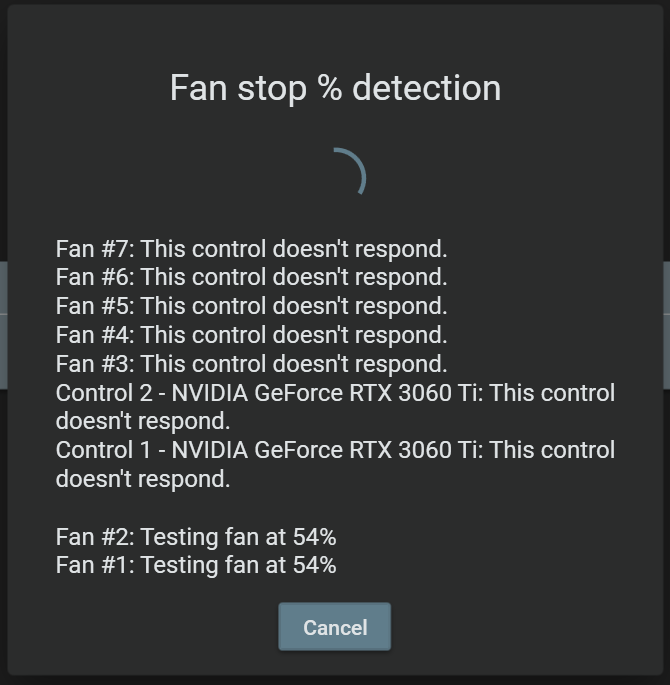Select the Fan #6 status message

[x=251, y=277]
